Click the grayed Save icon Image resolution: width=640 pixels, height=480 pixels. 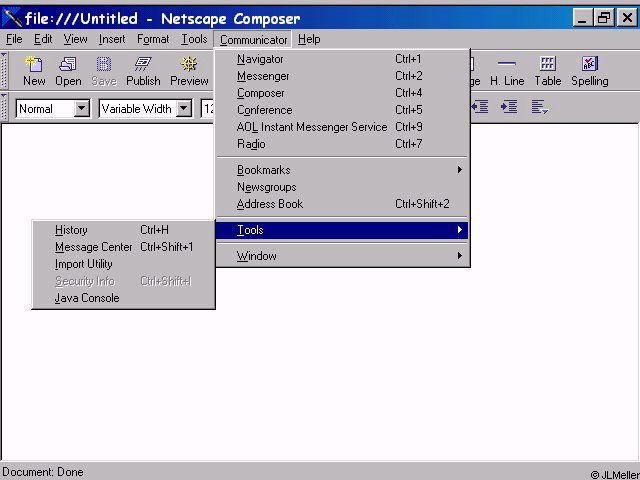click(x=104, y=71)
